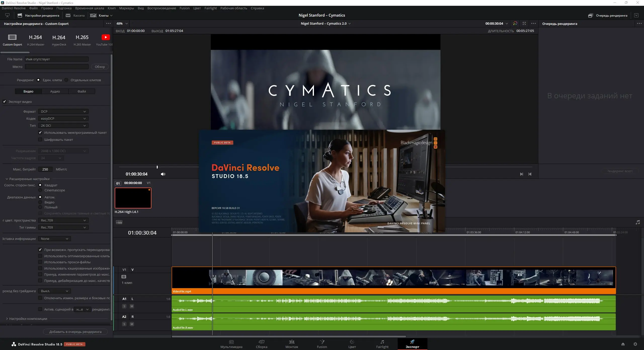
Task: Open the Fairlight page
Action: coord(382,344)
